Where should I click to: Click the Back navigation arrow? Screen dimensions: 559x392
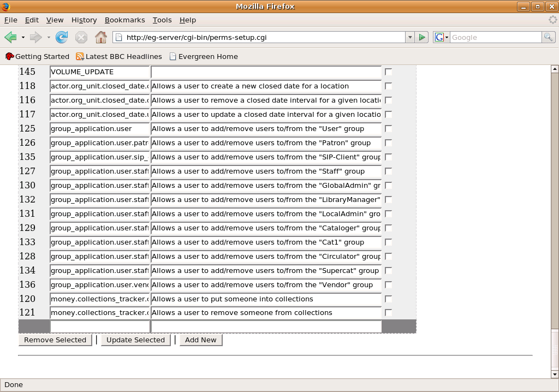point(10,37)
